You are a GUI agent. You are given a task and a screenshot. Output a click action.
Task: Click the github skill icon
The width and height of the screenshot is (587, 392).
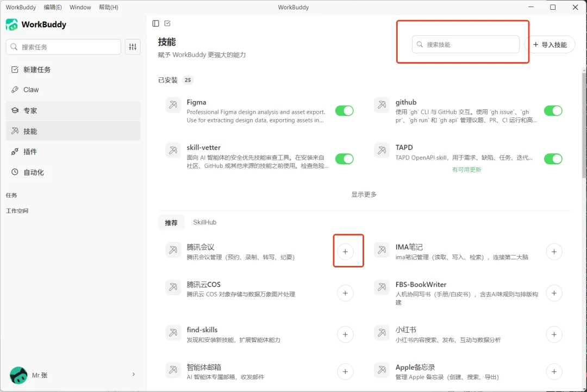tap(382, 105)
